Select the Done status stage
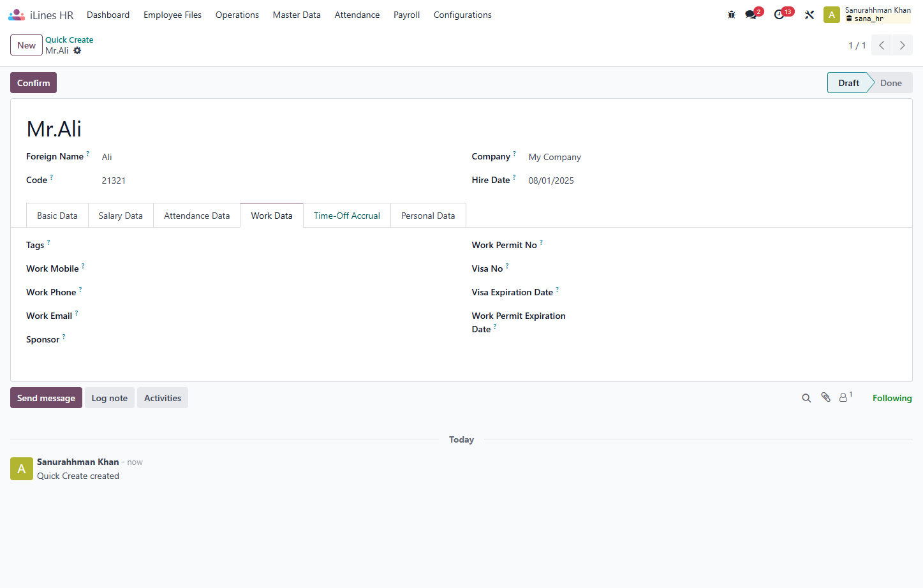 click(x=891, y=83)
